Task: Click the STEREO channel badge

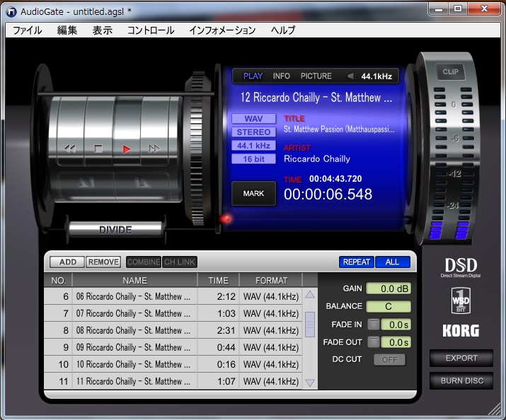Action: click(x=253, y=132)
